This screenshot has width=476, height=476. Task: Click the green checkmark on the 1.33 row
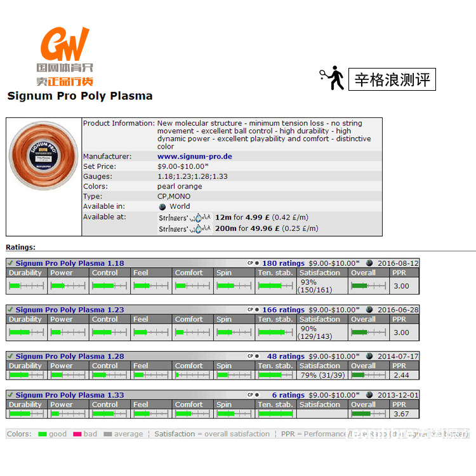[x=10, y=395]
